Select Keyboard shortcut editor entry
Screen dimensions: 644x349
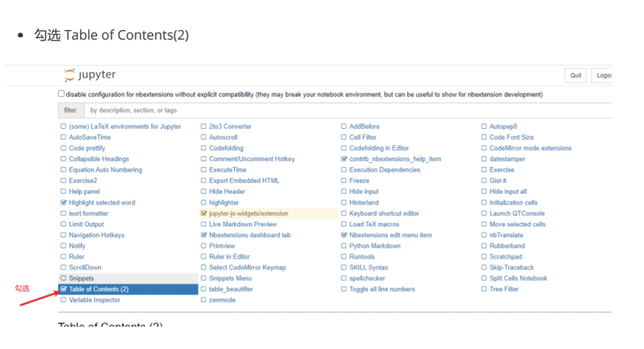(384, 213)
